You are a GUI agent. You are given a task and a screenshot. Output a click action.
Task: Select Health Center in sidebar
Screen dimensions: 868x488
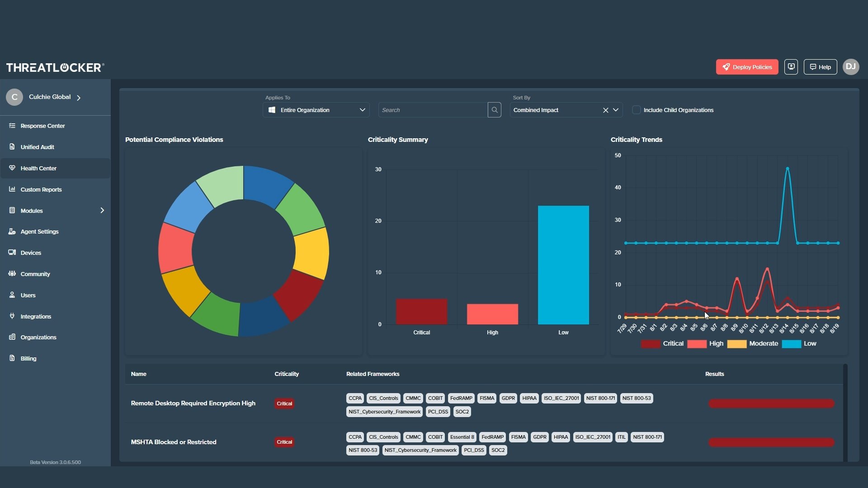(55, 168)
